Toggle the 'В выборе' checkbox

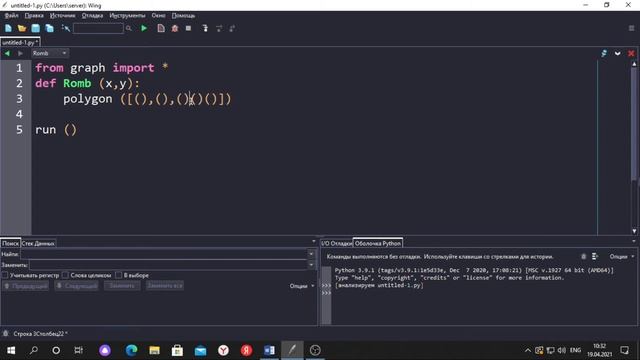click(x=118, y=275)
